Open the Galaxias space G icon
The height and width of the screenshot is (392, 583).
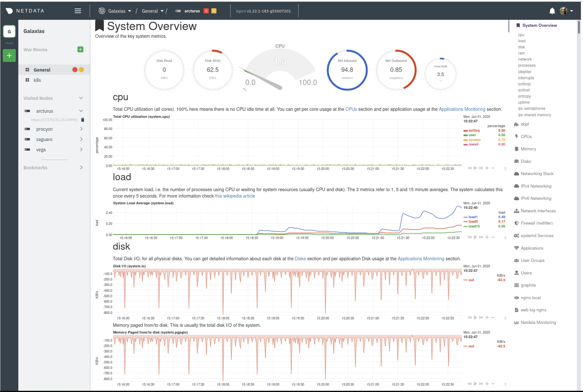[x=9, y=32]
